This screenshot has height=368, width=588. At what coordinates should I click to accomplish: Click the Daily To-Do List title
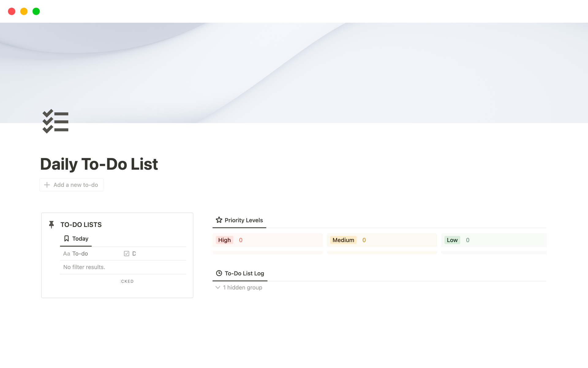click(99, 164)
